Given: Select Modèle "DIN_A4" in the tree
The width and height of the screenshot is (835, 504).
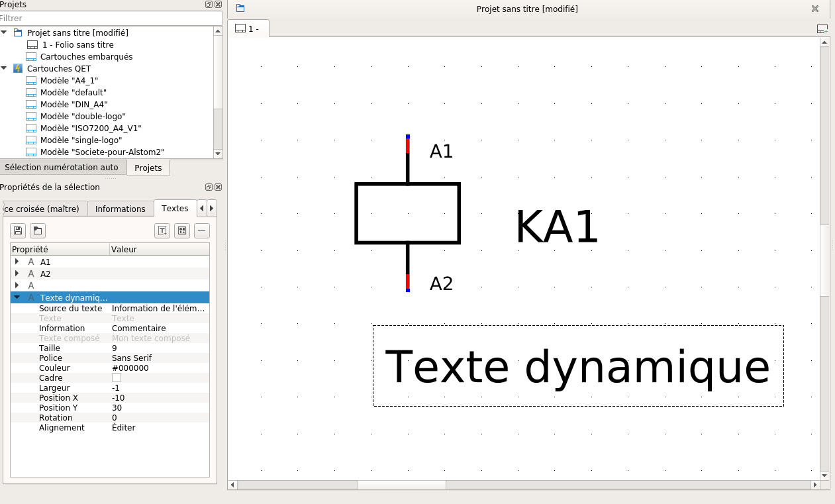Looking at the screenshot, I should click(74, 105).
